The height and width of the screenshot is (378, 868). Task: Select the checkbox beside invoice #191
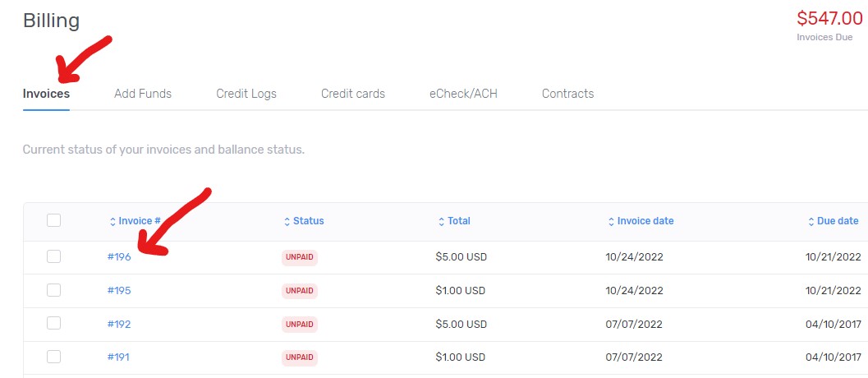click(x=53, y=357)
